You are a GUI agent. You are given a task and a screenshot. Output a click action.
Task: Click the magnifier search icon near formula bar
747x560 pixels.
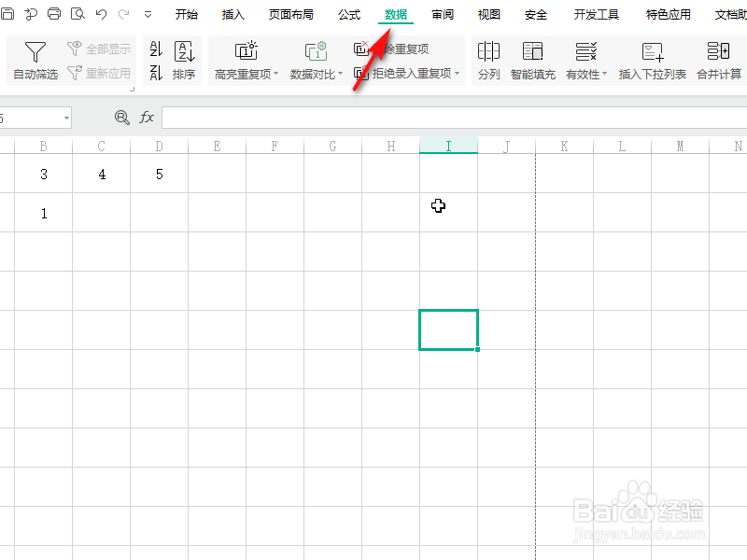tap(121, 118)
